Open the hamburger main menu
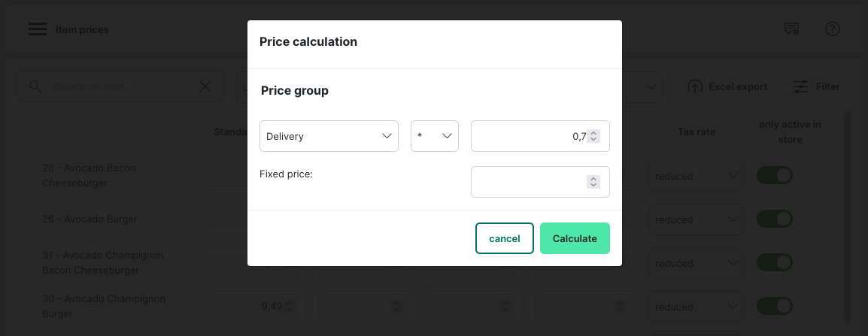Viewport: 868px width, 336px height. click(38, 29)
